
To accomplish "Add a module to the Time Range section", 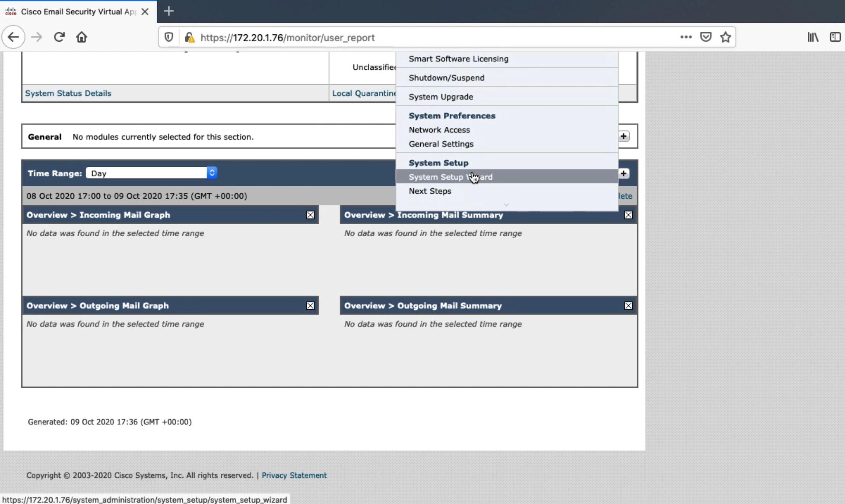I will click(x=624, y=173).
